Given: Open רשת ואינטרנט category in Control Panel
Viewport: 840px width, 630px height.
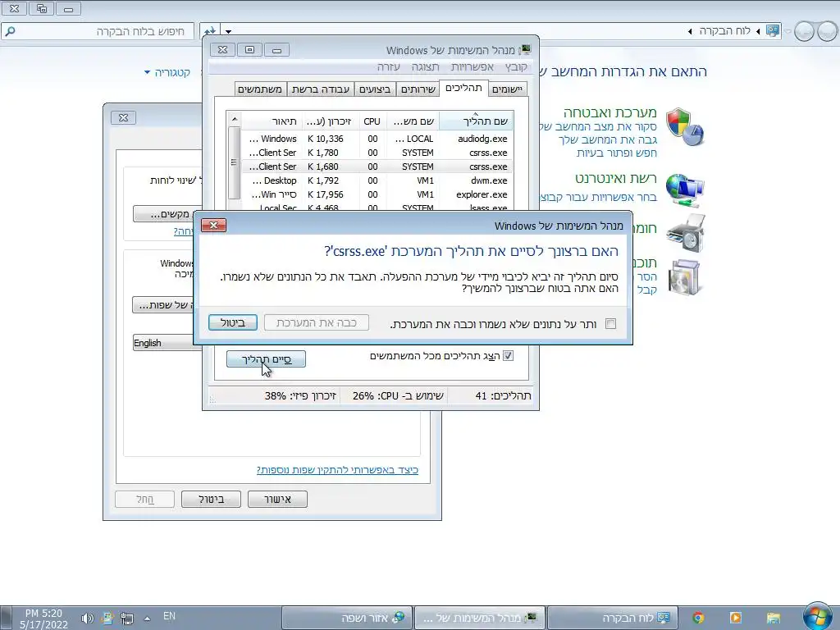Looking at the screenshot, I should (615, 178).
